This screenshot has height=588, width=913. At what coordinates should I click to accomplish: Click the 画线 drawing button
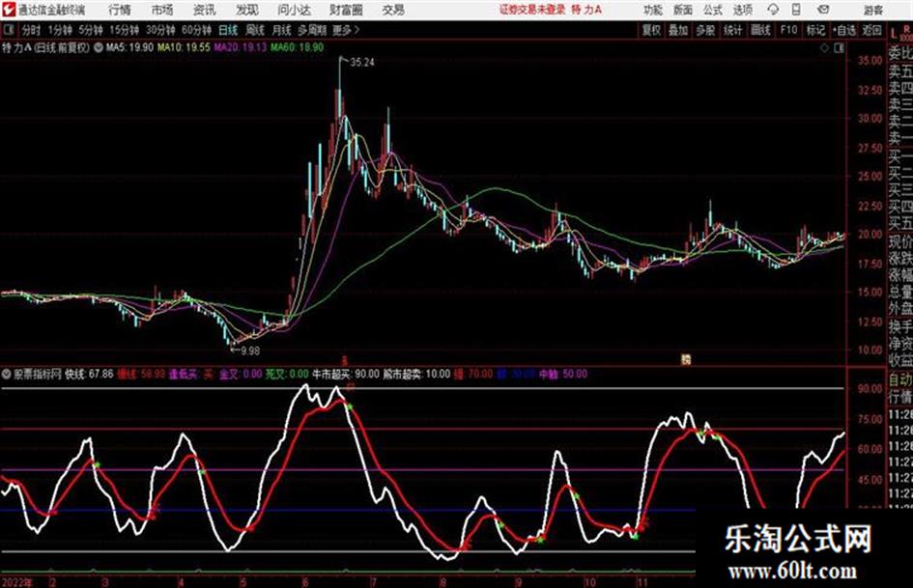tap(760, 30)
